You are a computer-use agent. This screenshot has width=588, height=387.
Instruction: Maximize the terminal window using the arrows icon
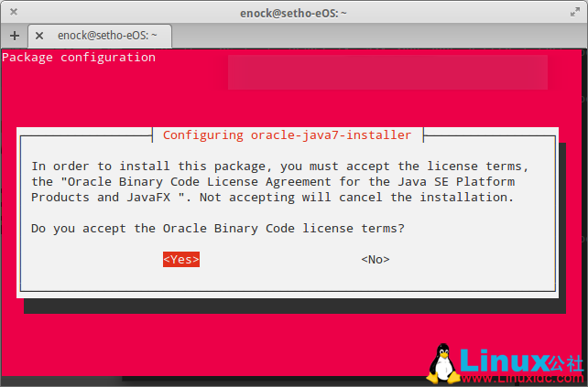coord(573,12)
